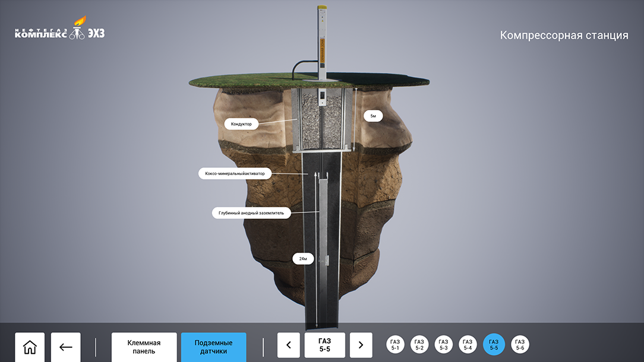Click the 5м depth marker
Screen dimensions: 644x362
click(x=373, y=116)
